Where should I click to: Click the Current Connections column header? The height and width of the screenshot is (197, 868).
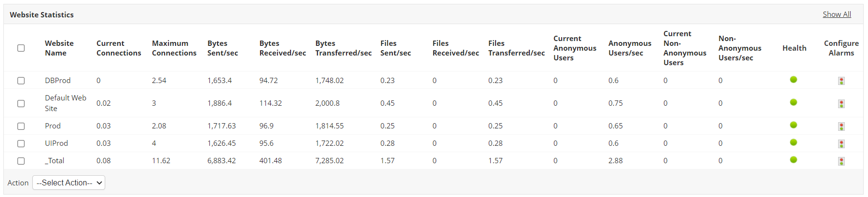pyautogui.click(x=119, y=48)
